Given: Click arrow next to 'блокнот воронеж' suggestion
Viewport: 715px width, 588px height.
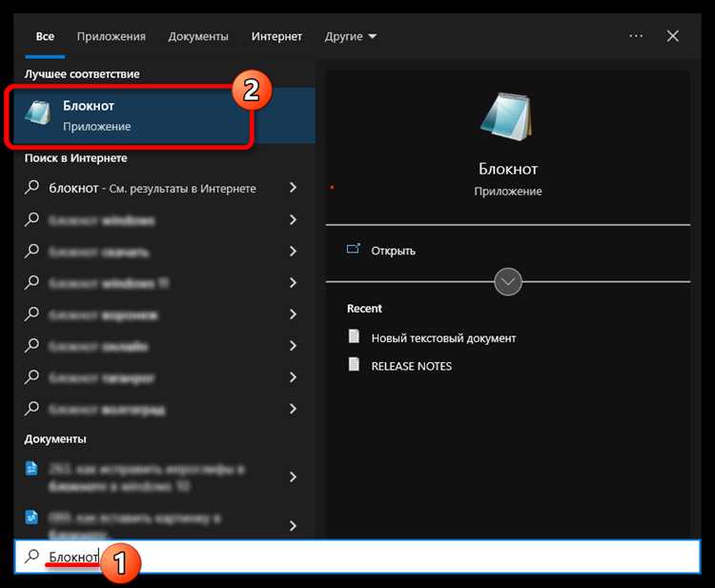Looking at the screenshot, I should coord(293,314).
